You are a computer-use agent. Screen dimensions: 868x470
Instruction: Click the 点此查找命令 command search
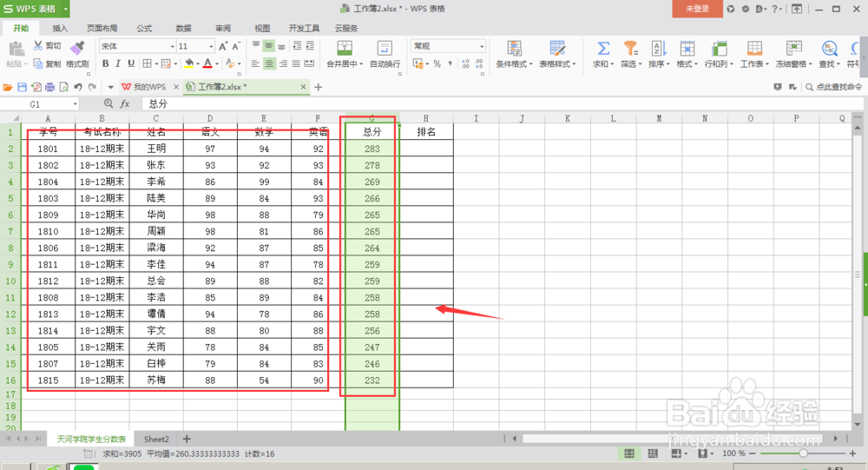click(833, 87)
